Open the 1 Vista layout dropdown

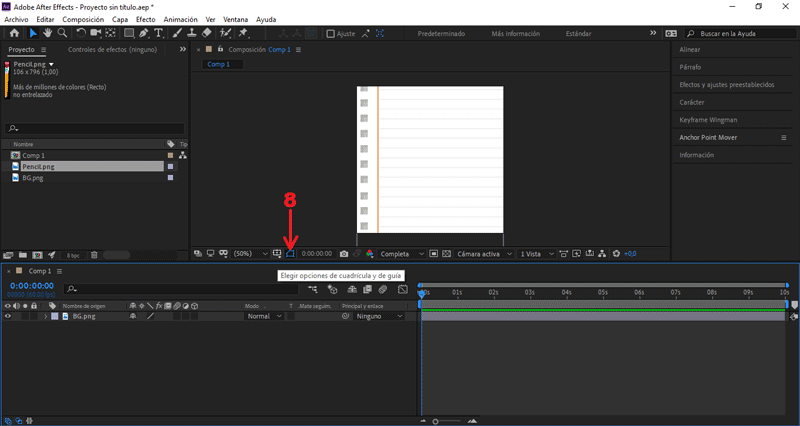537,254
